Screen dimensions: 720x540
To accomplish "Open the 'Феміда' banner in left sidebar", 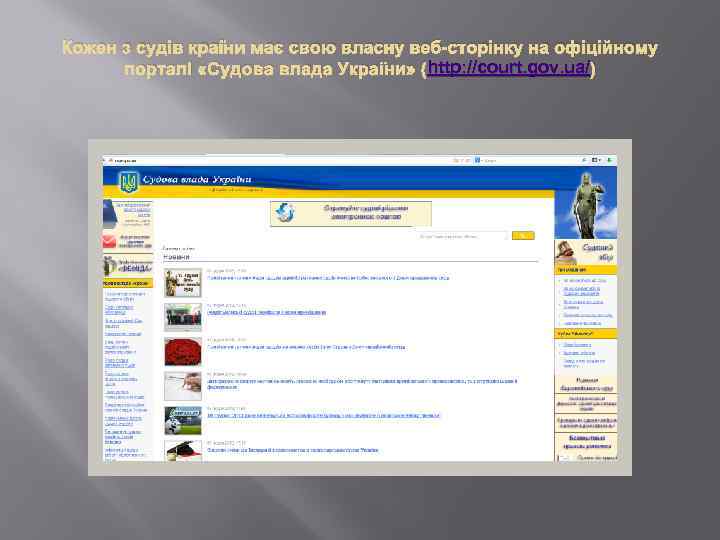I will [128, 266].
